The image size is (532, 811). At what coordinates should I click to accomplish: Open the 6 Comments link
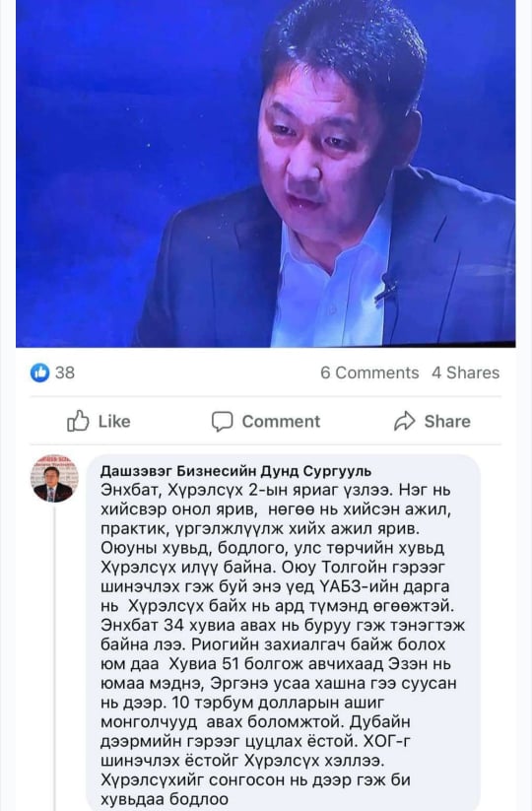(x=369, y=372)
